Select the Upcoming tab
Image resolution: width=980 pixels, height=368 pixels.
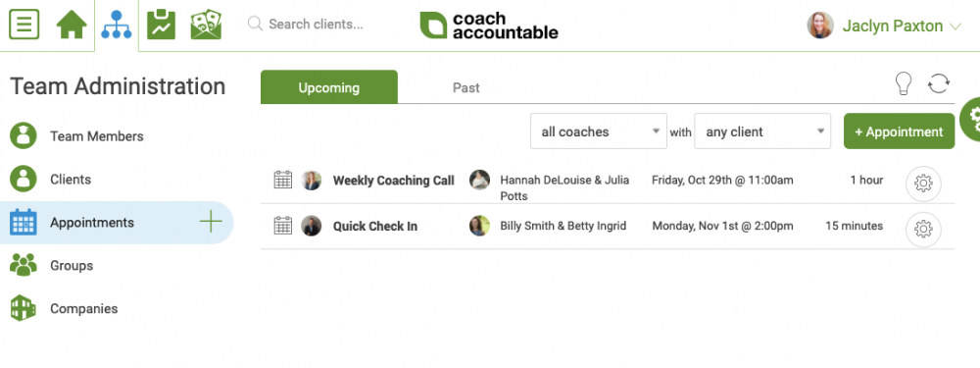328,87
